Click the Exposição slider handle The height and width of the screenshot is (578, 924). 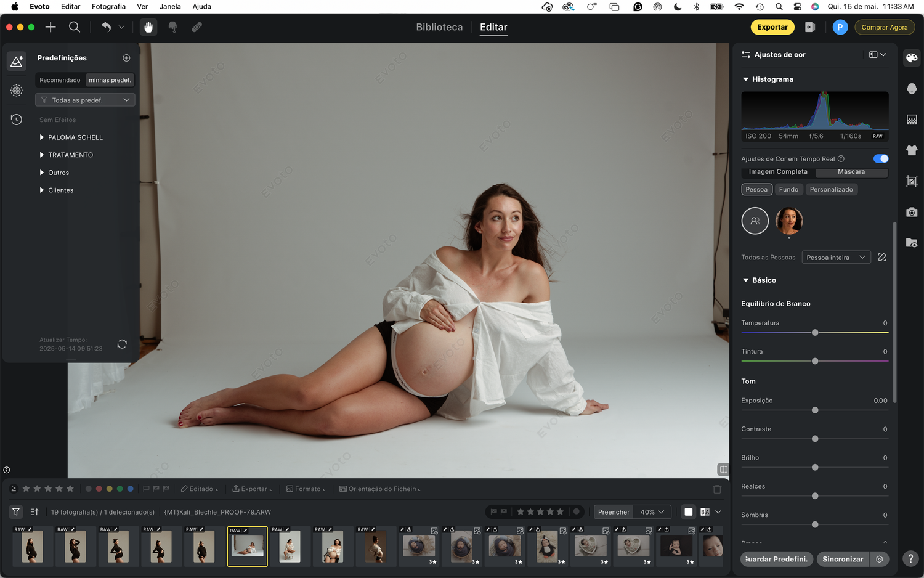tap(815, 410)
